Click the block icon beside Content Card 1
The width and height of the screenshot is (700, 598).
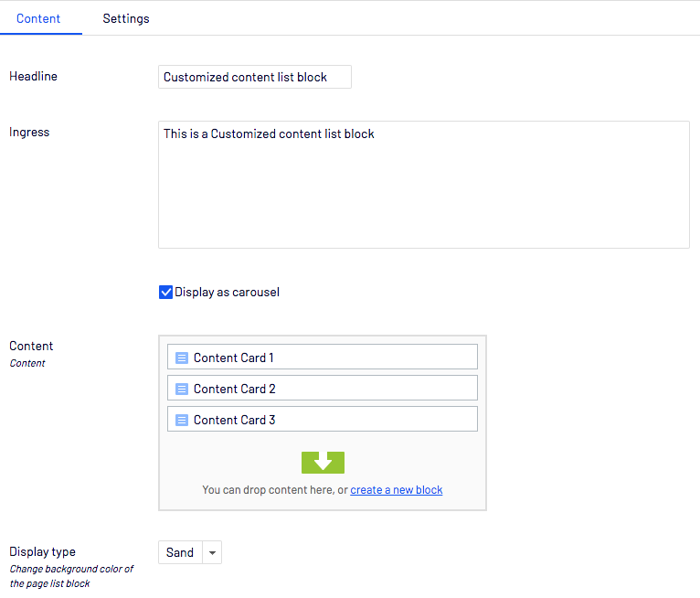click(x=181, y=358)
